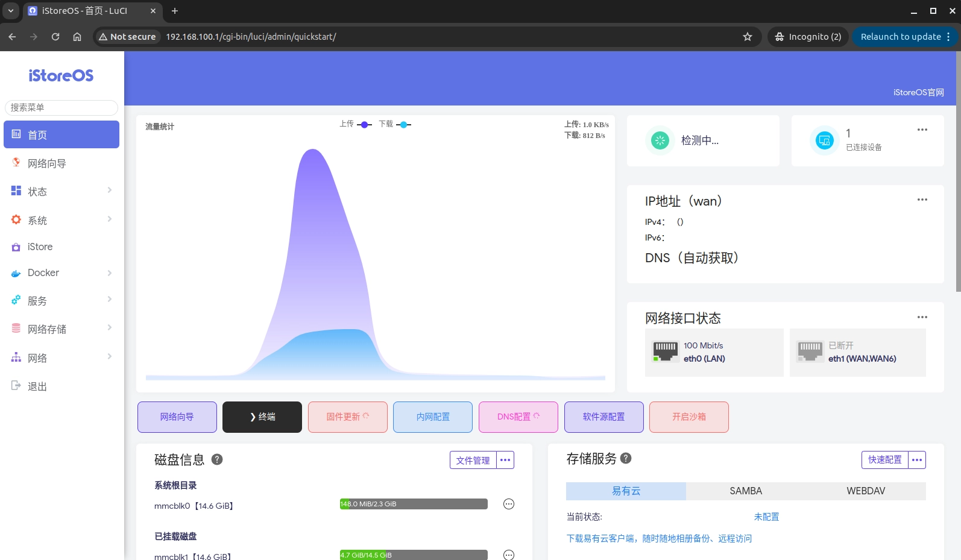Screen dimensions: 961x560
Task: Click the 快速配置 button
Action: (x=885, y=460)
